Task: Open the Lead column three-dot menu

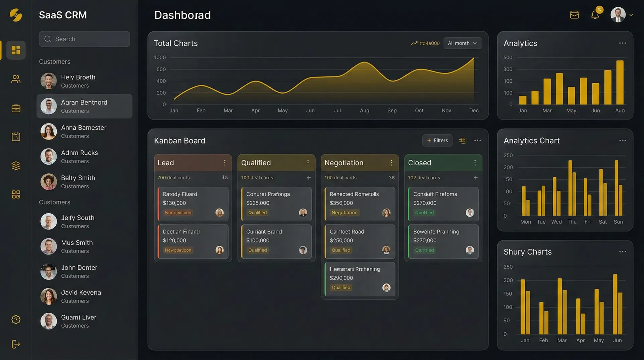Action: pos(225,163)
